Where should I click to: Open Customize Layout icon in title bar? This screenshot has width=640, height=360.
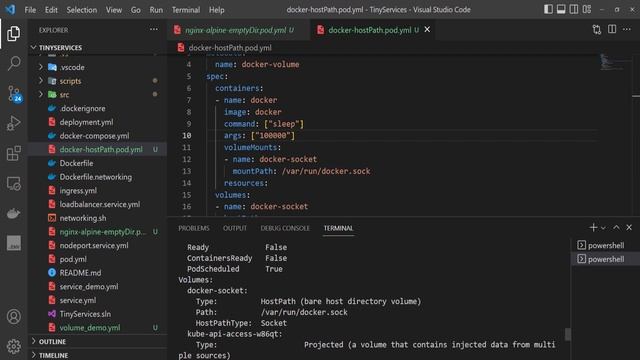(587, 9)
